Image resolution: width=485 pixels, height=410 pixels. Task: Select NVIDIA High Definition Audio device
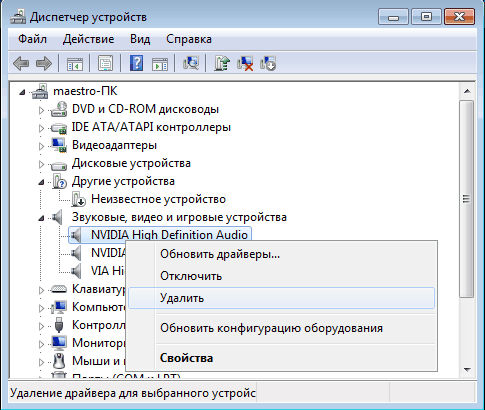pos(169,235)
